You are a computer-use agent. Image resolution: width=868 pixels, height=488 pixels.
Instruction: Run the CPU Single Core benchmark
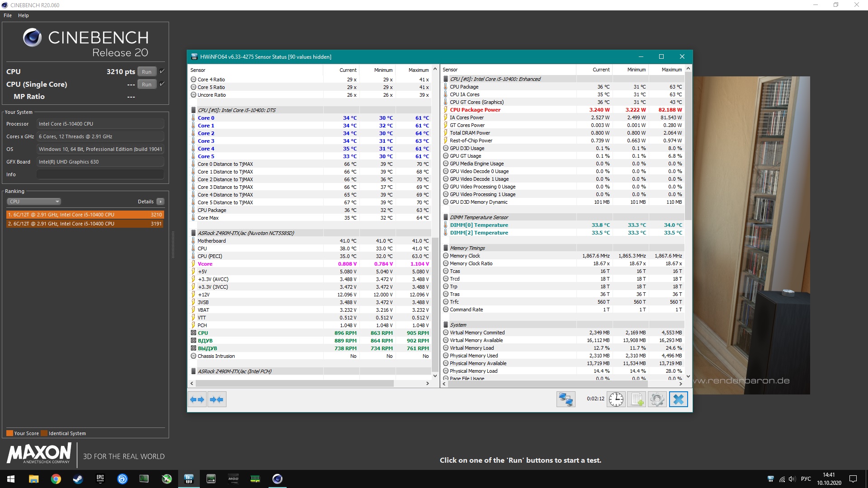146,84
